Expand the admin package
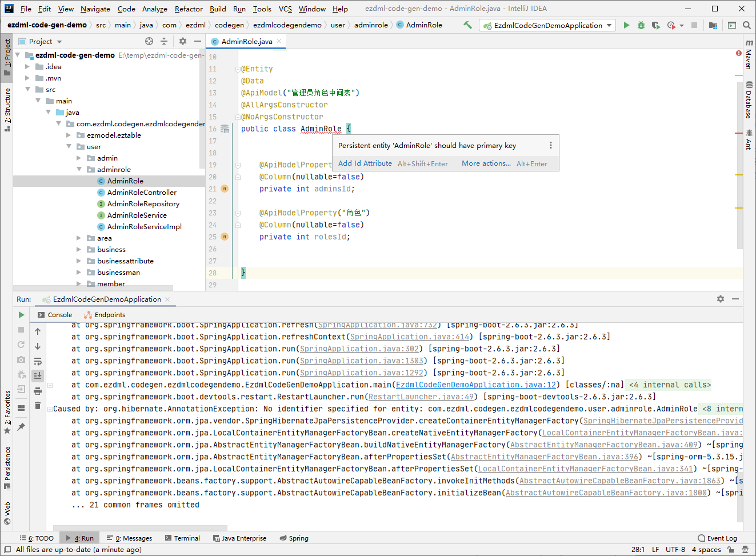Screen dimensions: 756x556 [x=79, y=158]
